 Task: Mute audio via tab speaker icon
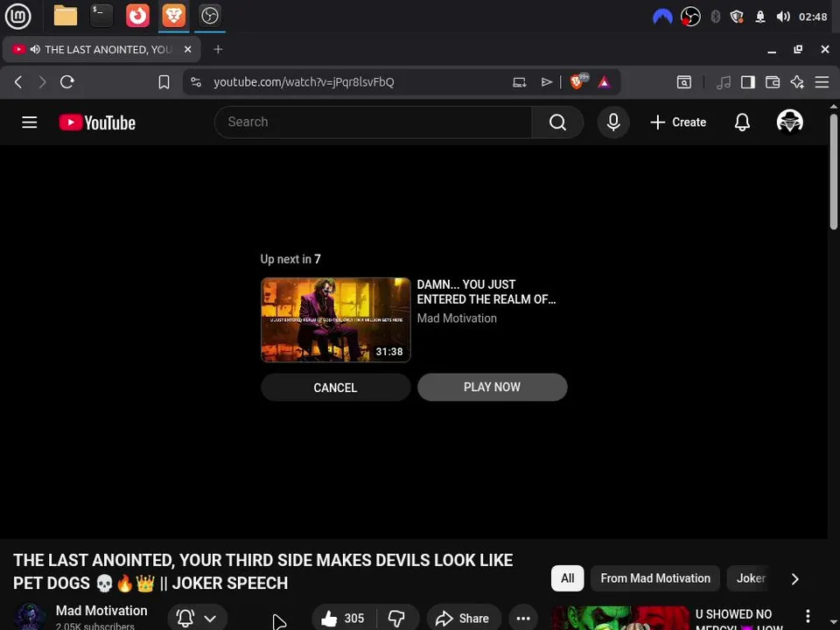pos(35,49)
